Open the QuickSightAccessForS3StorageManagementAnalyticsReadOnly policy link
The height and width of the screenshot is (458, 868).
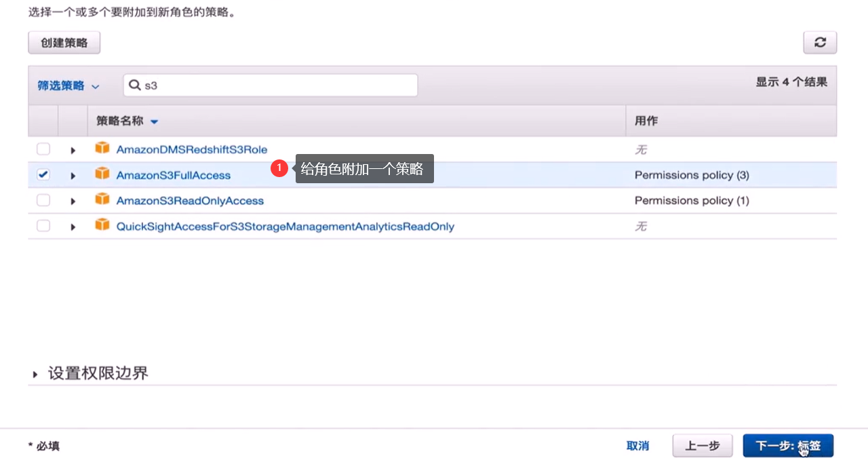tap(285, 227)
